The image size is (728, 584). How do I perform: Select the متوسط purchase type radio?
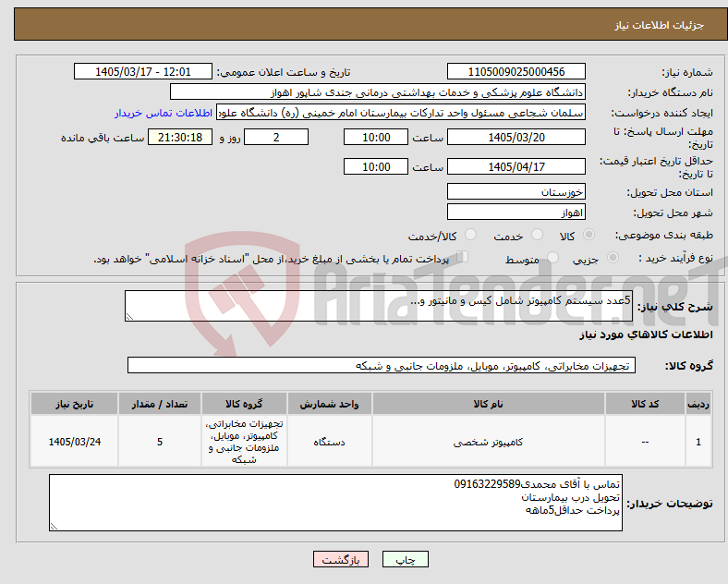(x=552, y=257)
